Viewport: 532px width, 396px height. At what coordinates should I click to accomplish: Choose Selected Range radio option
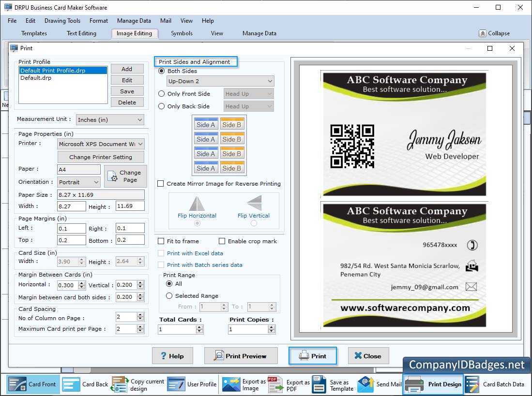pyautogui.click(x=169, y=296)
